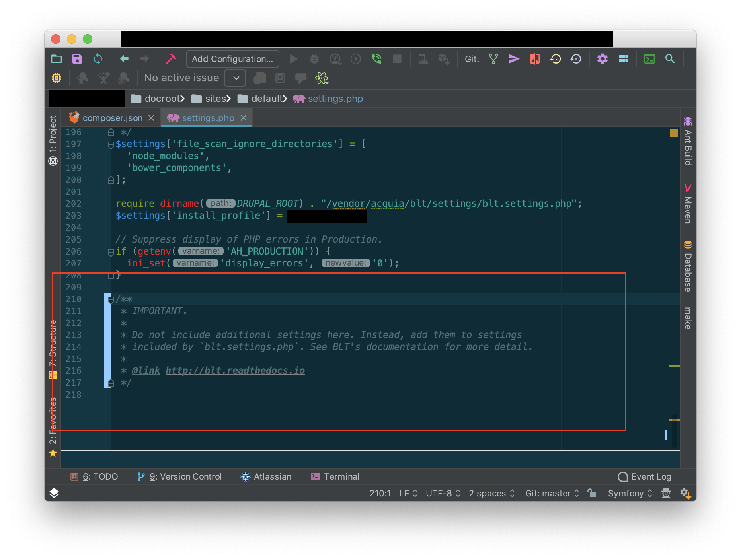Open the Database side panel
741x560 pixels.
[688, 266]
